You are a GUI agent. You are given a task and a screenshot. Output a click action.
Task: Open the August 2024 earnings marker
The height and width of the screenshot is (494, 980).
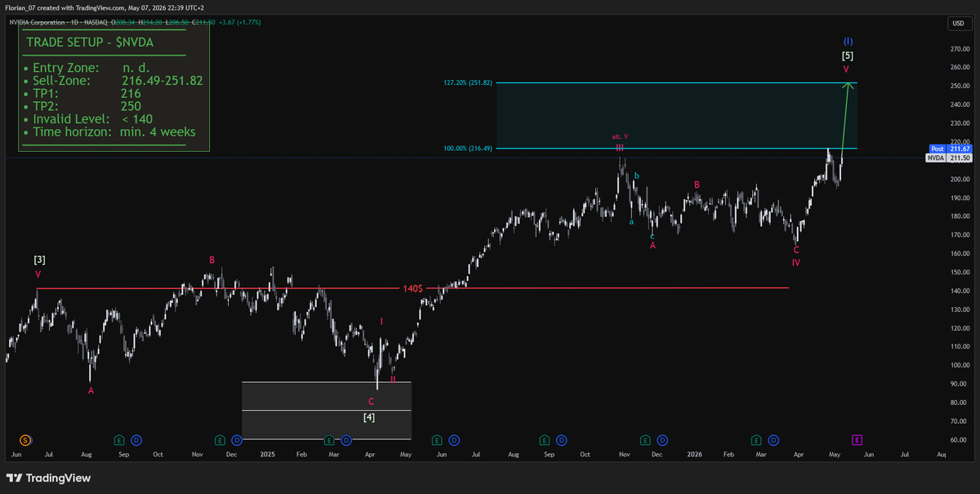click(x=119, y=439)
